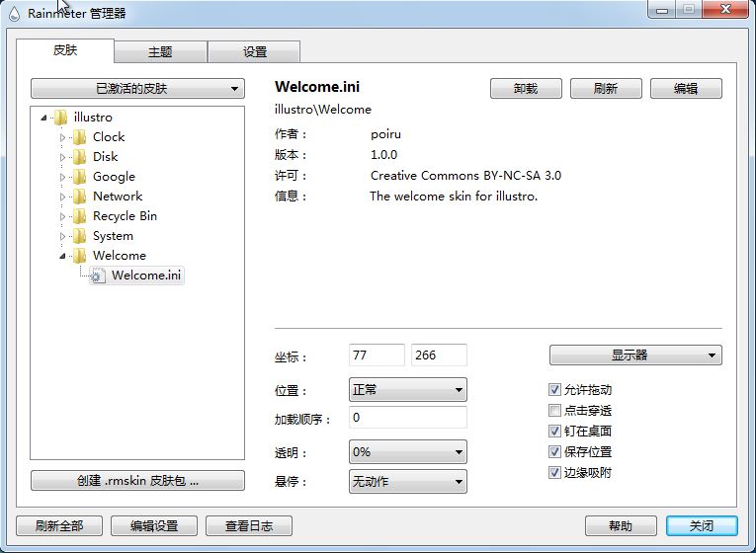756x553 pixels.
Task: Expand the Disk tree node arrow
Action: 62,157
